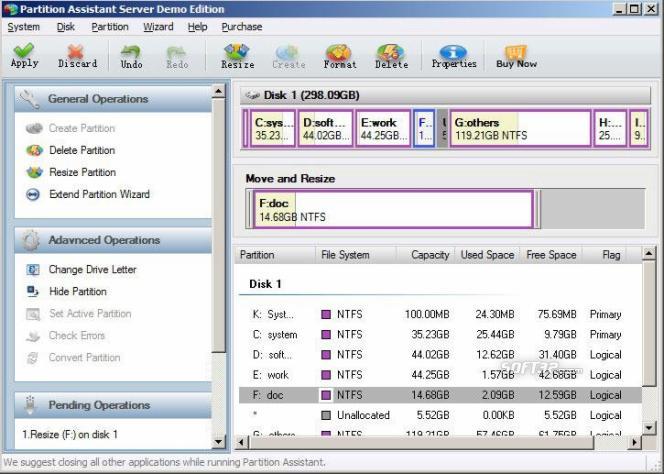Viewport: 664px width, 474px height.
Task: Click the Resize Partition sidebar icon
Action: 34,172
